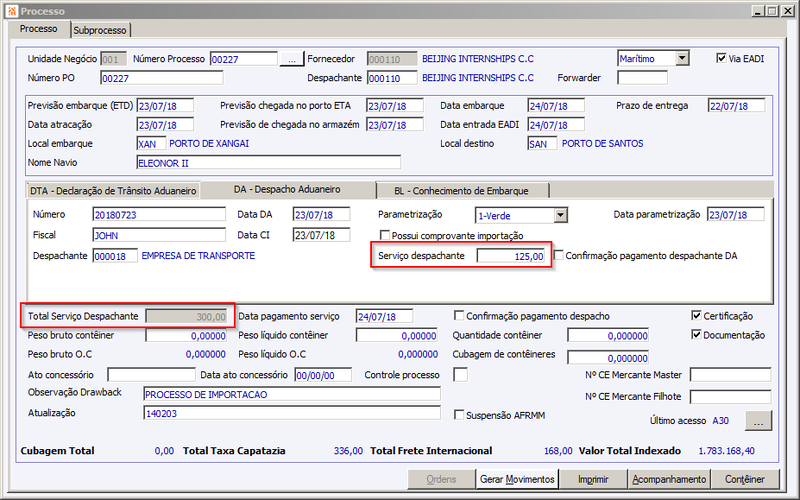Click the Data atracação field
Screen dimensions: 800x500
tap(165, 125)
